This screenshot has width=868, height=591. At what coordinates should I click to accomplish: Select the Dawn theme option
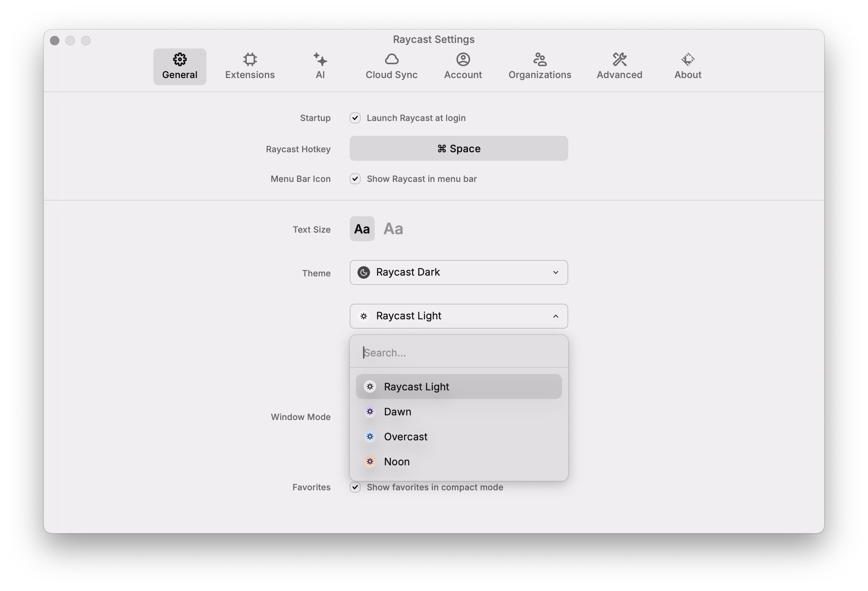[x=397, y=412]
